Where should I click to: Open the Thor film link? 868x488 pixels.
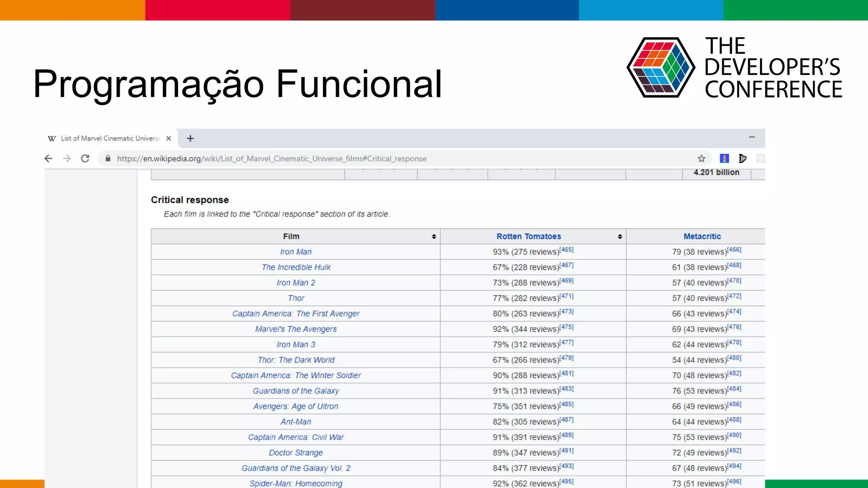click(296, 298)
